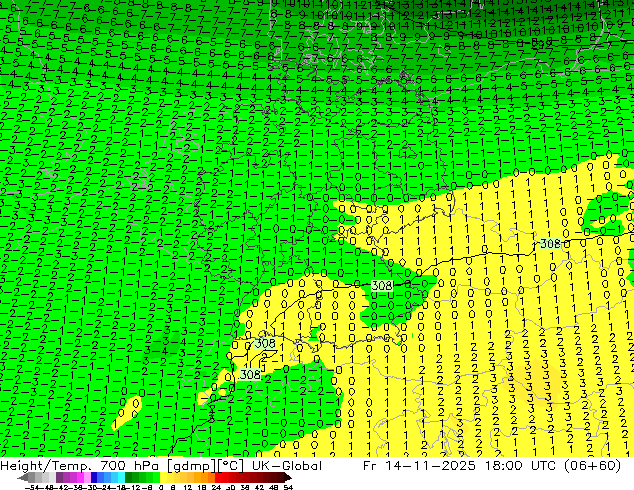This screenshot has width=634, height=490.
Task: Click the 'UK-Global' model name
Action: pos(287,466)
